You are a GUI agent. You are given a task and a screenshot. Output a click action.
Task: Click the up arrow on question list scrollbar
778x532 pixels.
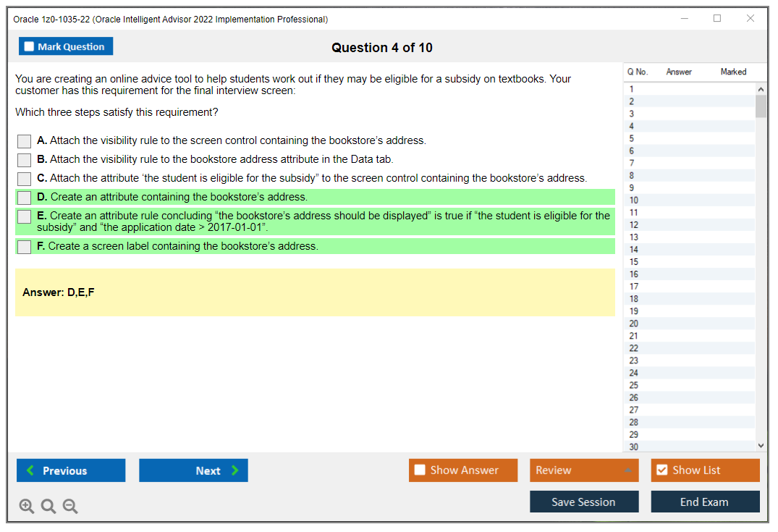pyautogui.click(x=761, y=88)
